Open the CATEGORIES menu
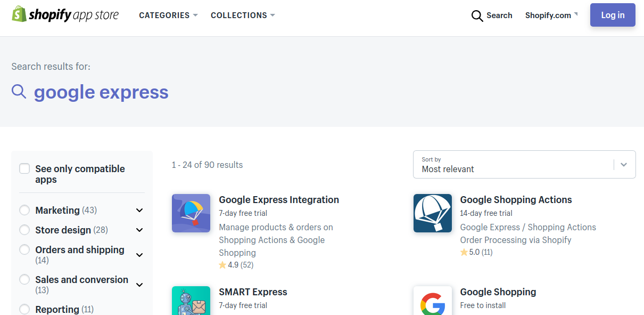This screenshot has width=644, height=315. [x=168, y=15]
